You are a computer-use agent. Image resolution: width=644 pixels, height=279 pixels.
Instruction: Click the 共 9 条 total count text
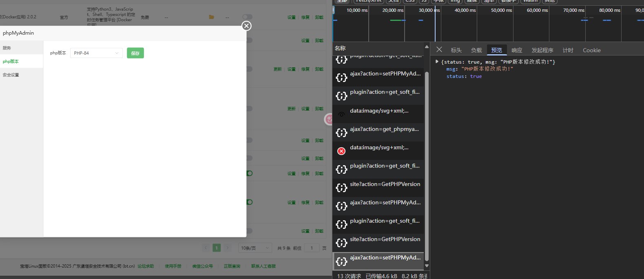click(x=284, y=248)
